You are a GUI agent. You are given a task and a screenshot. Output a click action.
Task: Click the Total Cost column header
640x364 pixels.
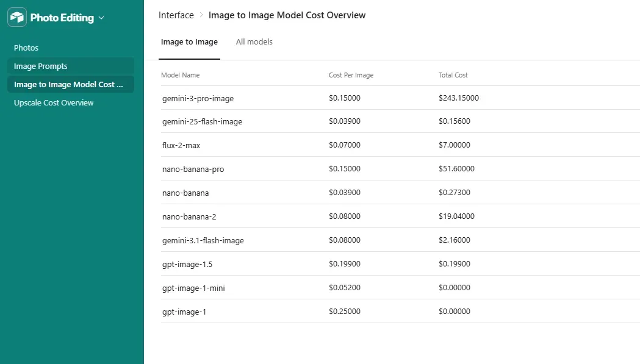coord(453,75)
